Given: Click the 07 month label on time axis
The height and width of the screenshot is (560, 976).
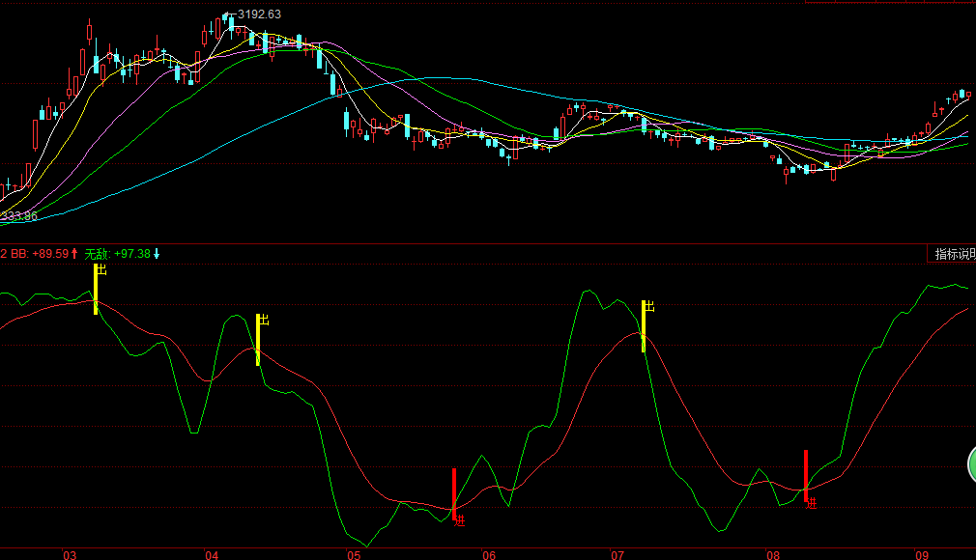Looking at the screenshot, I should [x=617, y=554].
